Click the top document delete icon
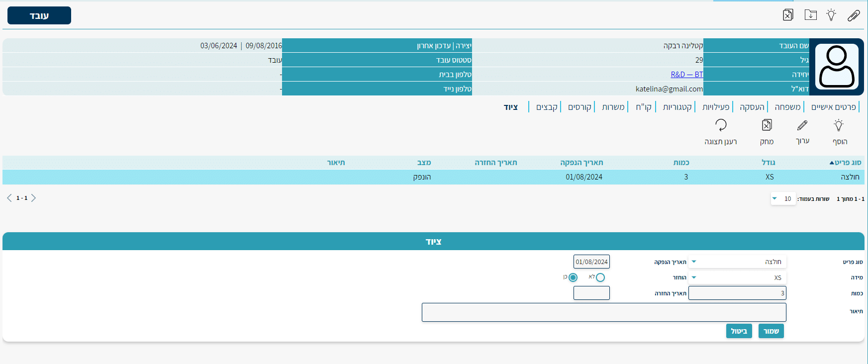The width and height of the screenshot is (868, 364). coord(788,15)
